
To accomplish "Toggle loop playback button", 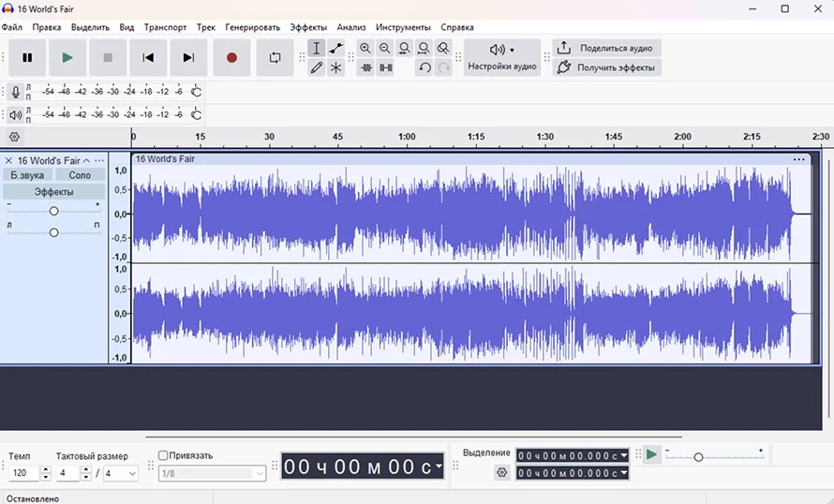I will tap(275, 57).
